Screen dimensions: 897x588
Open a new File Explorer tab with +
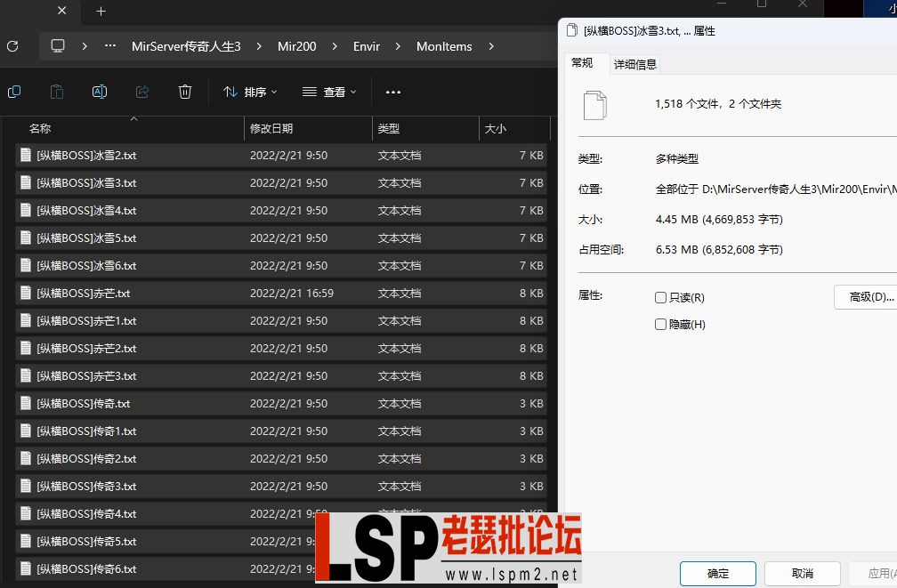tap(100, 12)
